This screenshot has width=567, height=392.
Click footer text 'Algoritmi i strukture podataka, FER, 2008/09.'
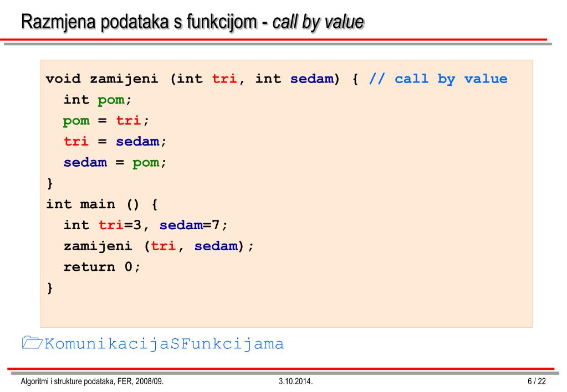click(x=92, y=381)
